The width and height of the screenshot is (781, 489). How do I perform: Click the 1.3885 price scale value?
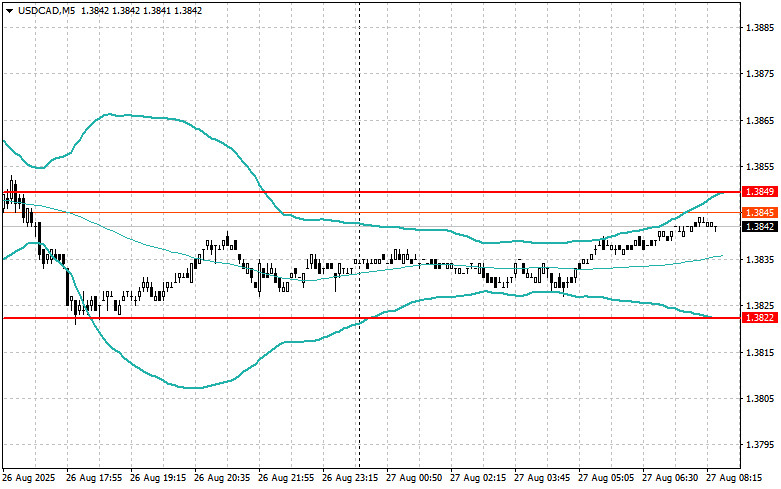(x=760, y=27)
